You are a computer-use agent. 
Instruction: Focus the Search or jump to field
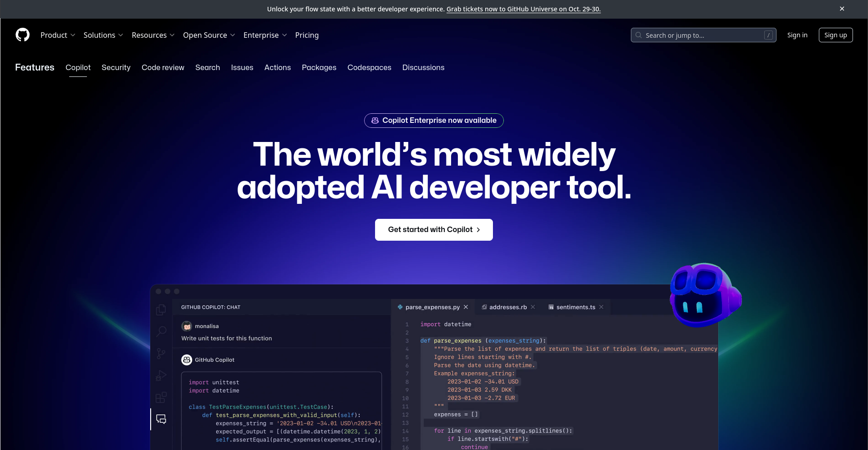coord(703,35)
